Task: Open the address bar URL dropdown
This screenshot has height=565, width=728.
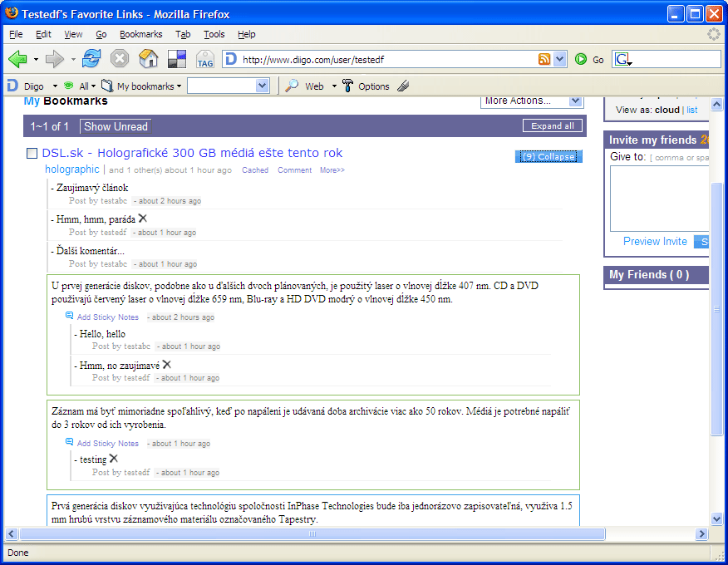Action: (x=559, y=59)
